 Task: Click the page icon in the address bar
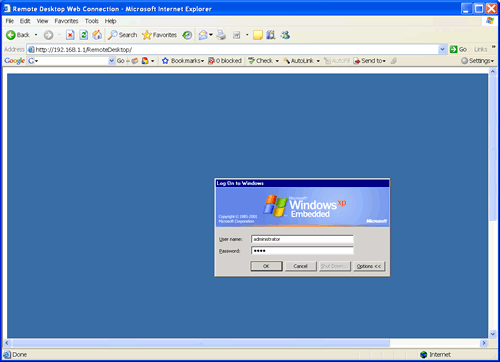click(x=31, y=50)
